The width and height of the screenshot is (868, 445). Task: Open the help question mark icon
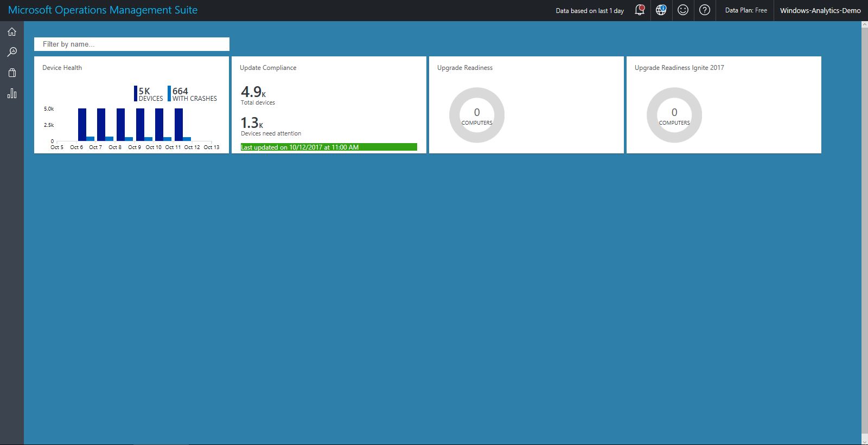(x=705, y=10)
